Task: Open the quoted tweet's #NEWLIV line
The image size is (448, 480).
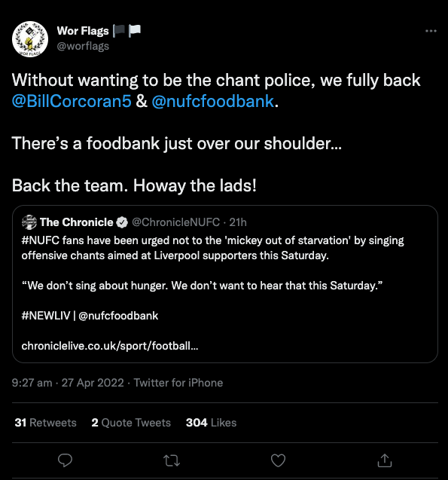Action: tap(90, 316)
